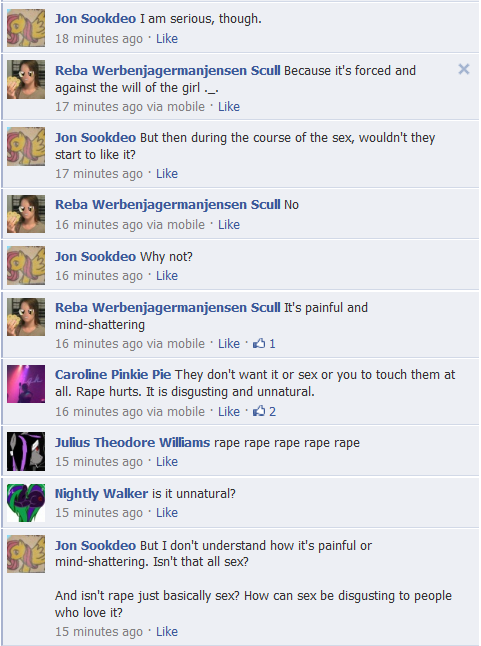Click thumbs-up icon showing 1 like

(259, 343)
